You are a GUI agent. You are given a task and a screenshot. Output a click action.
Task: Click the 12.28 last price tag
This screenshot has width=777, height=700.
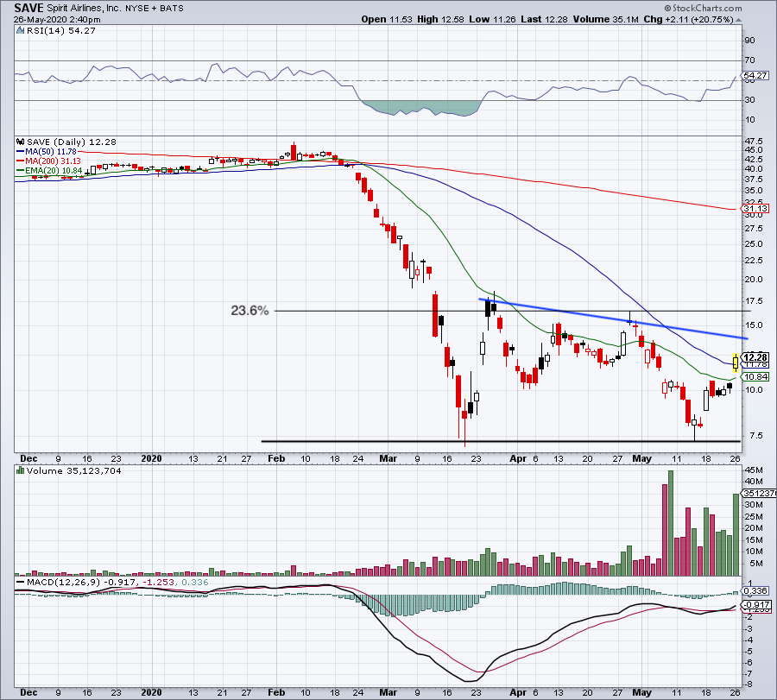click(x=755, y=356)
